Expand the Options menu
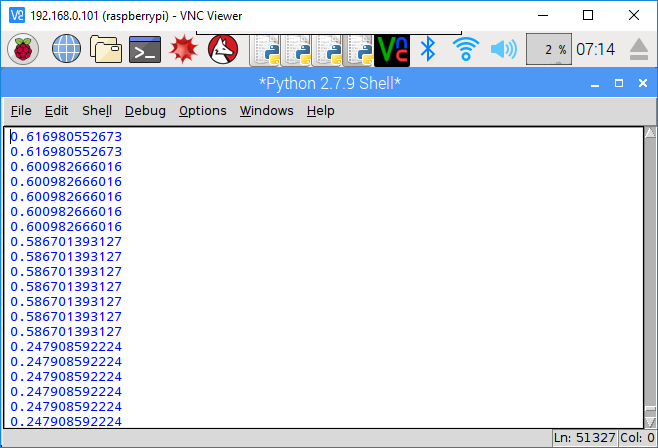658x448 pixels. tap(202, 110)
